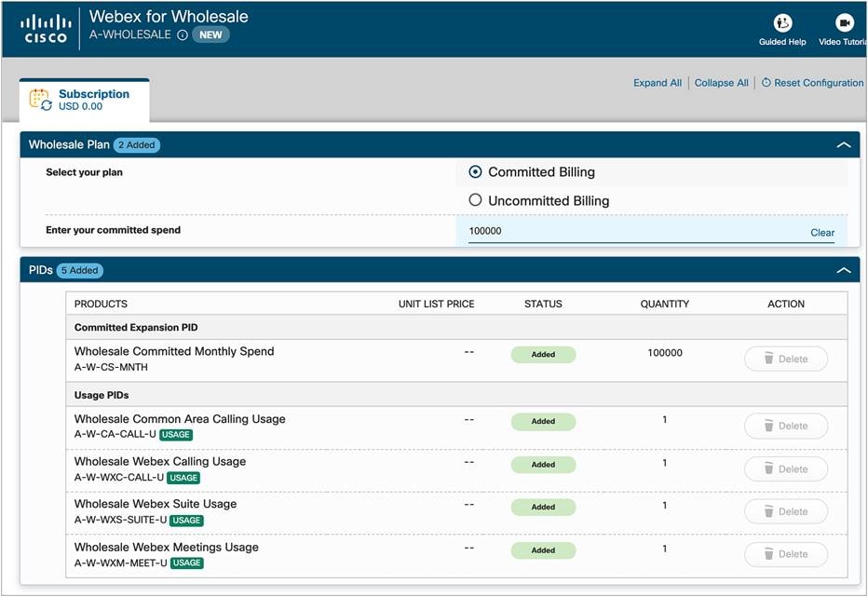The width and height of the screenshot is (868, 597).
Task: Click the A-W-CS-MNTH product ID
Action: pos(111,367)
